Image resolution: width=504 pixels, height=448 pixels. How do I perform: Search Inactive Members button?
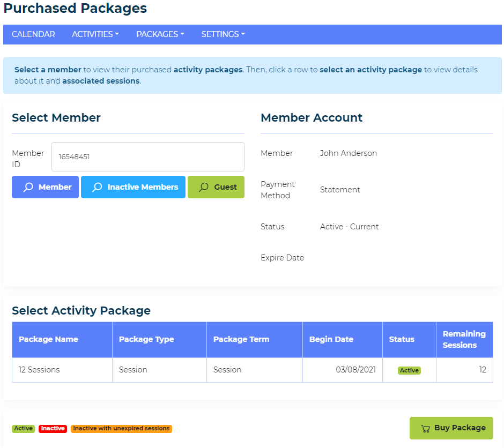click(133, 187)
